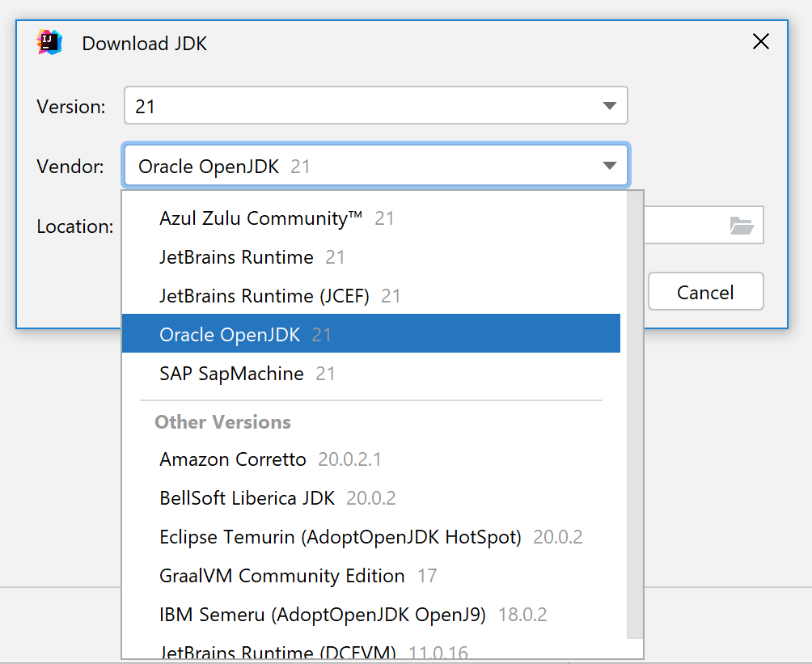The height and width of the screenshot is (664, 812).
Task: Select Azul Zulu Community 21
Action: coord(370,218)
